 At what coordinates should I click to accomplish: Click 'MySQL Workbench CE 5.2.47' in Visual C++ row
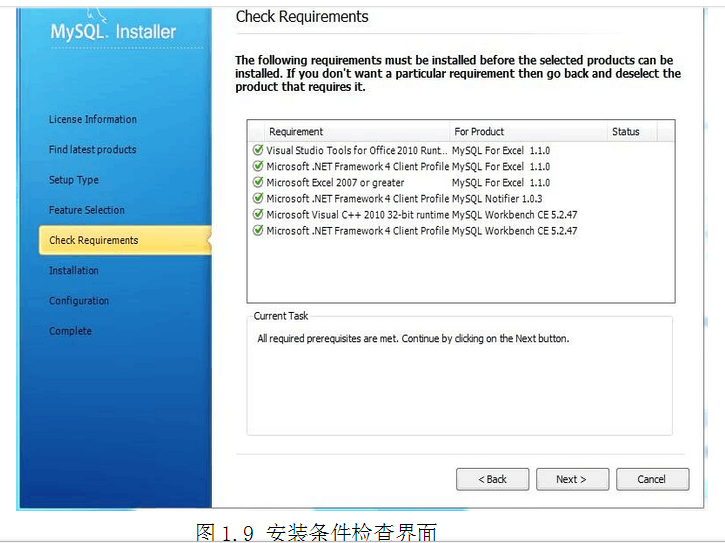click(x=515, y=215)
